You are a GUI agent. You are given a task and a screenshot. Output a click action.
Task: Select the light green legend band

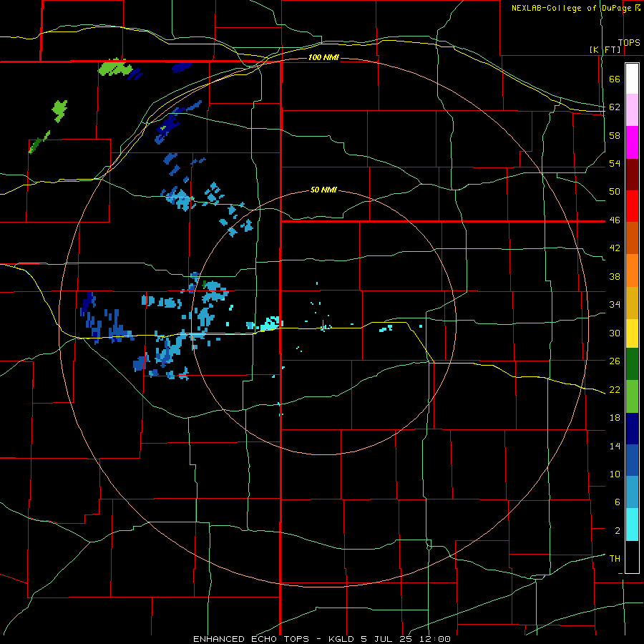point(632,396)
